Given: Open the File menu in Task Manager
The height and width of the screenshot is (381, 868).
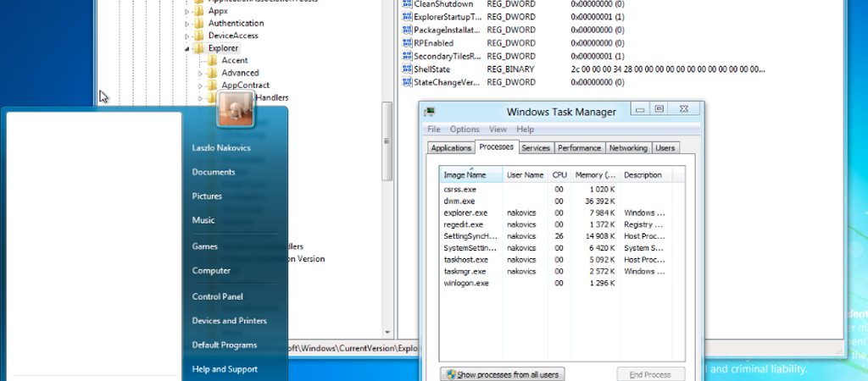Looking at the screenshot, I should 434,130.
